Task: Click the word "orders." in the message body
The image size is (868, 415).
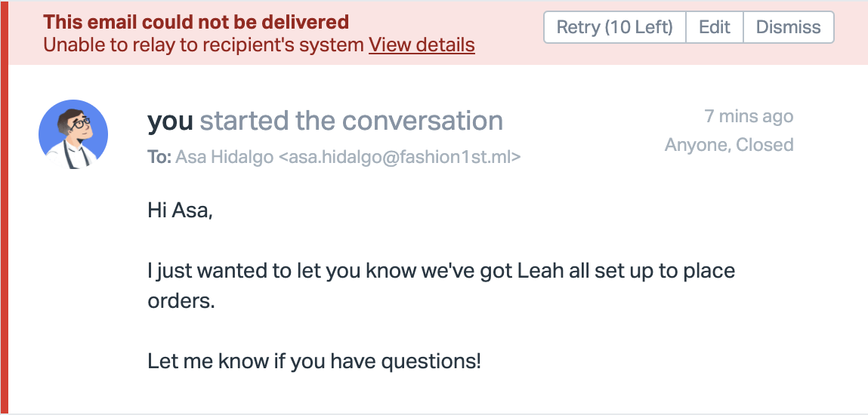Action: point(181,300)
